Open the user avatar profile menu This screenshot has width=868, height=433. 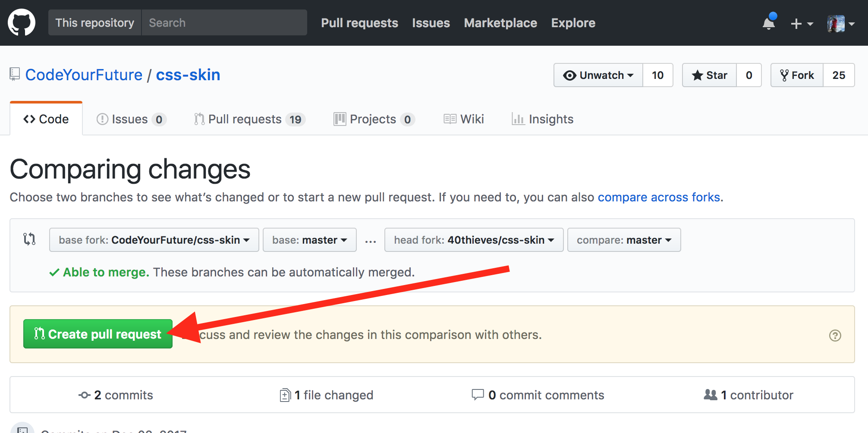pyautogui.click(x=841, y=24)
